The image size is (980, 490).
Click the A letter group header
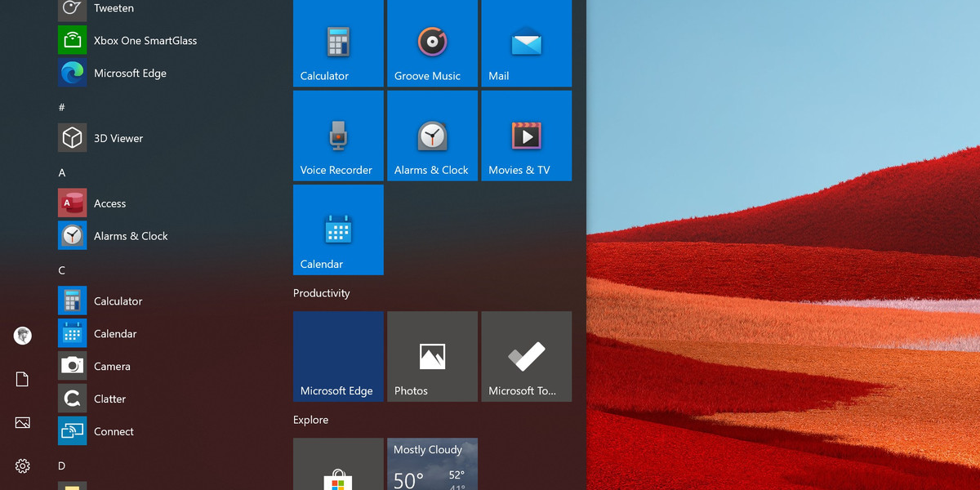(62, 172)
